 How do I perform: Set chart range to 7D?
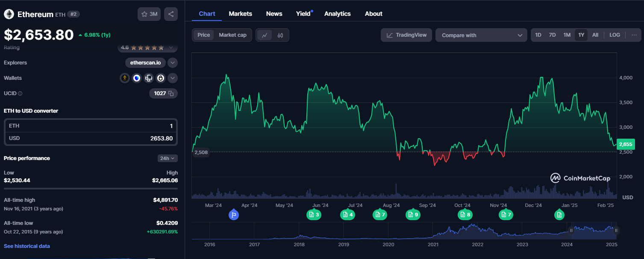coord(552,35)
